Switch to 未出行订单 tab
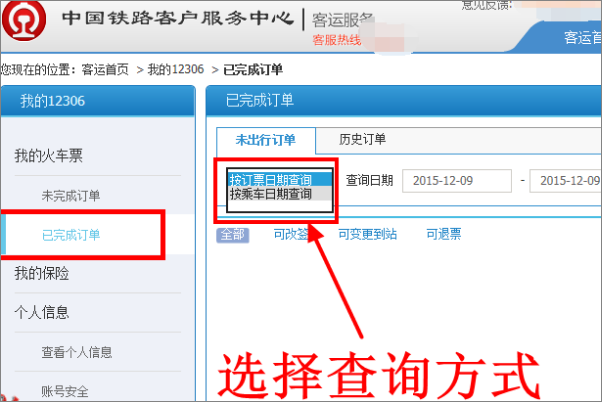Image resolution: width=602 pixels, height=402 pixels. tap(266, 140)
